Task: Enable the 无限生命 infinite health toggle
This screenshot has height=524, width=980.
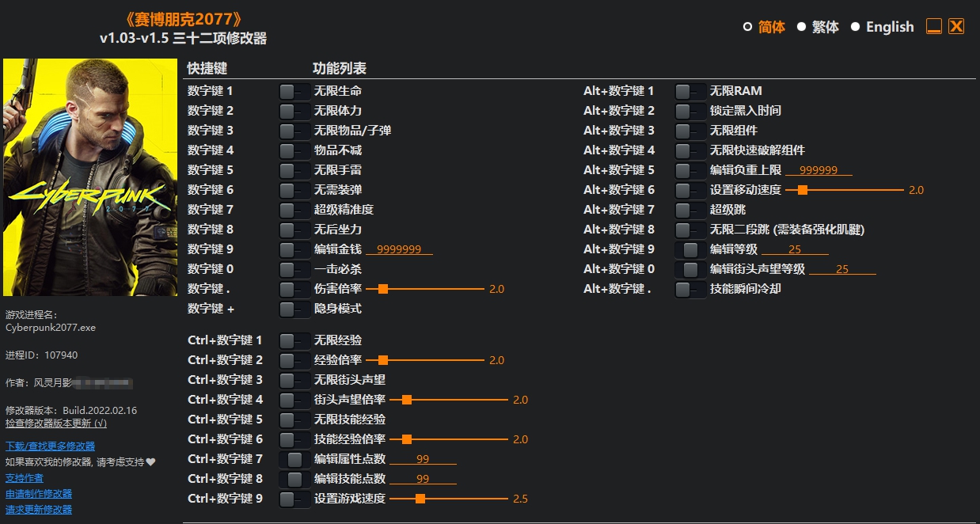Action: [294, 90]
